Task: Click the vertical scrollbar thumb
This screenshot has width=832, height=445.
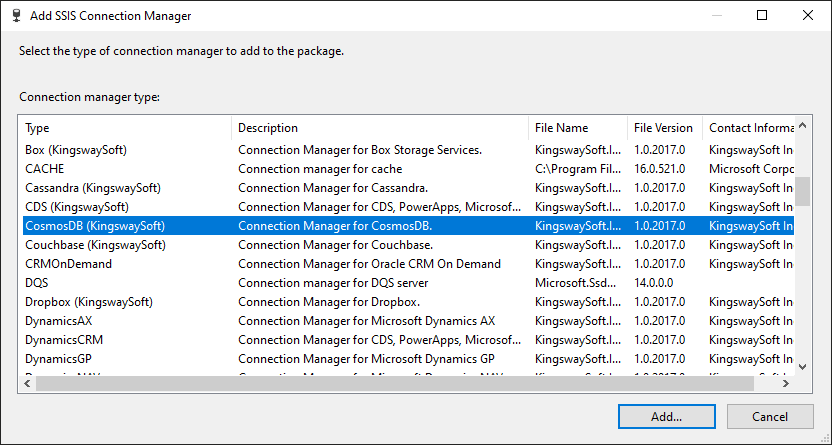Action: (802, 191)
